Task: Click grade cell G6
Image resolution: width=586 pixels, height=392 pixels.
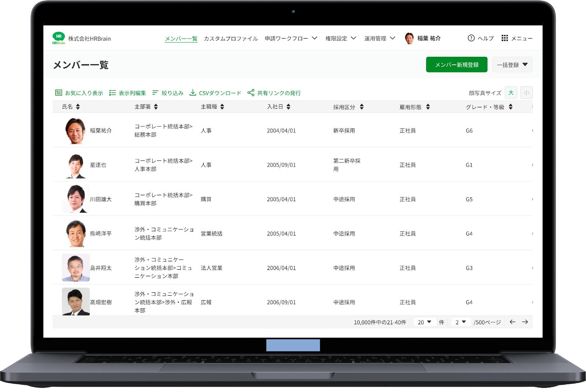Action: [469, 130]
